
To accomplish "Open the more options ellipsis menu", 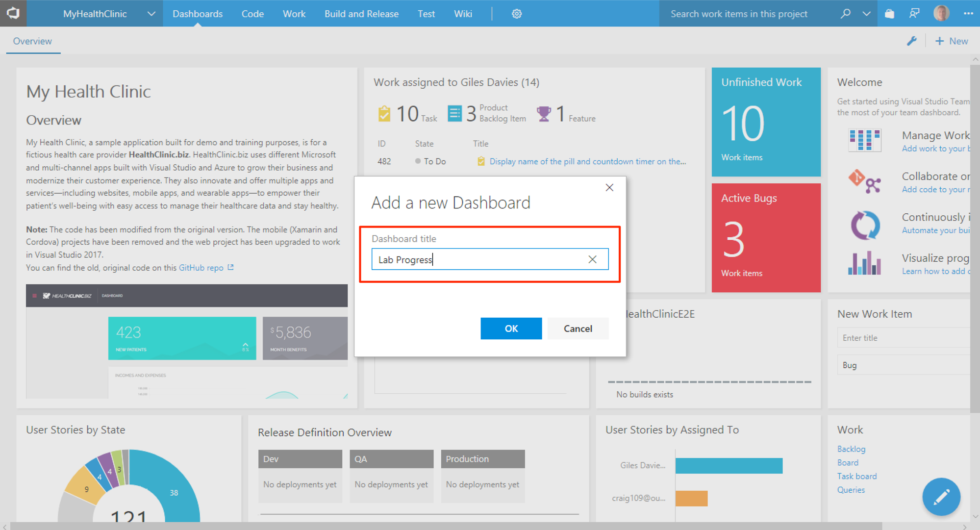I will tap(968, 14).
